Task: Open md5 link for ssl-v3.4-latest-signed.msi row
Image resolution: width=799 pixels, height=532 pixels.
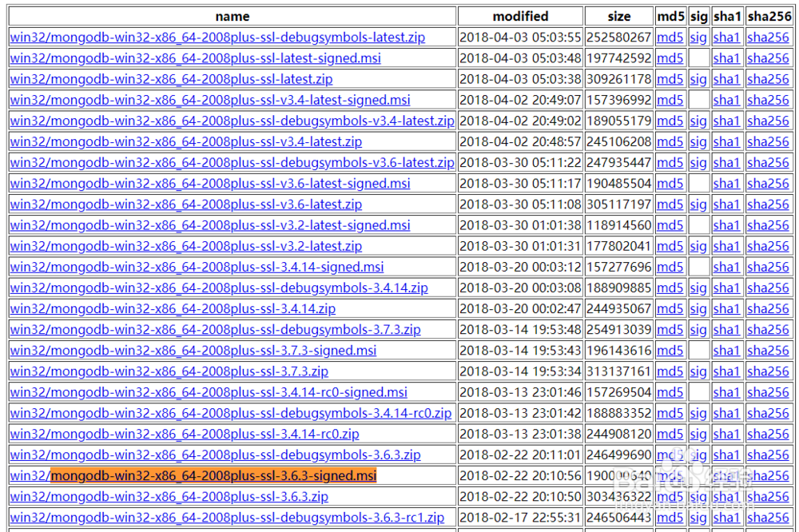Action: pyautogui.click(x=670, y=100)
